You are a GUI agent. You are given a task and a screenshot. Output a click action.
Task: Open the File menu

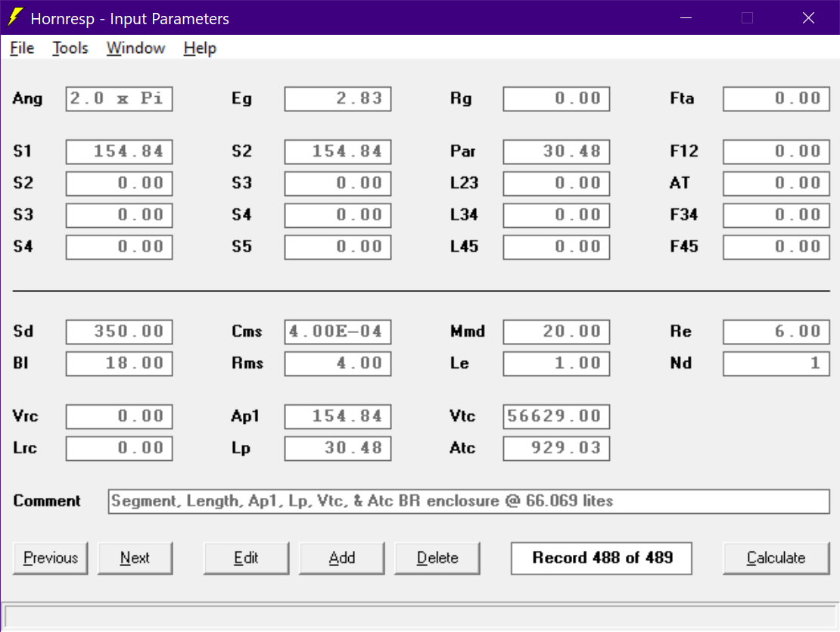[22, 48]
